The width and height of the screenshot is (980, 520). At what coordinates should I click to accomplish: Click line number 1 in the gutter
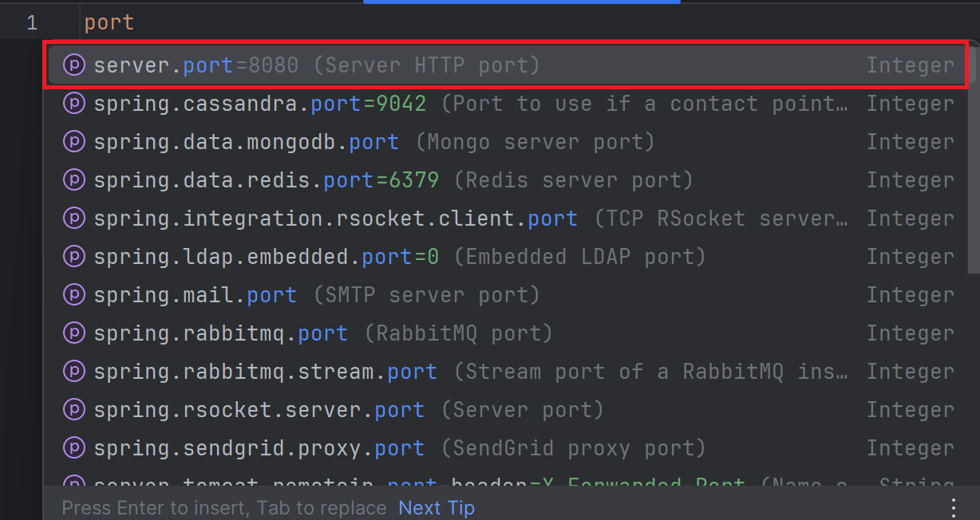(32, 22)
